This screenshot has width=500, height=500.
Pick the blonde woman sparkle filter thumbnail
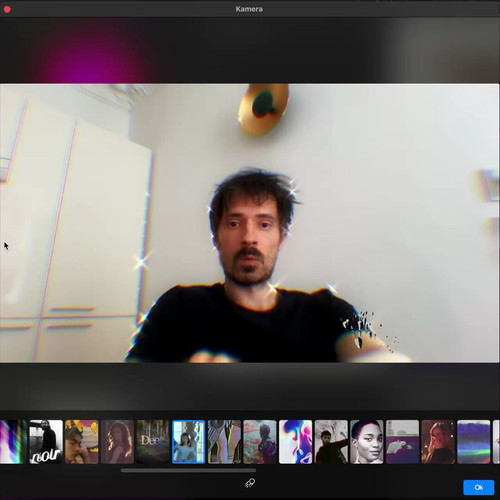(x=438, y=442)
